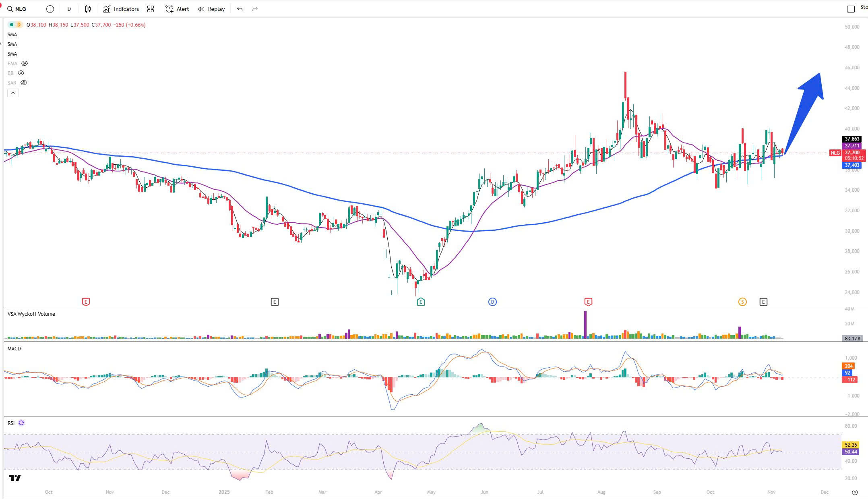Viewport: 868px width, 499px height.
Task: Open the indicator templates grid icon
Action: click(151, 9)
